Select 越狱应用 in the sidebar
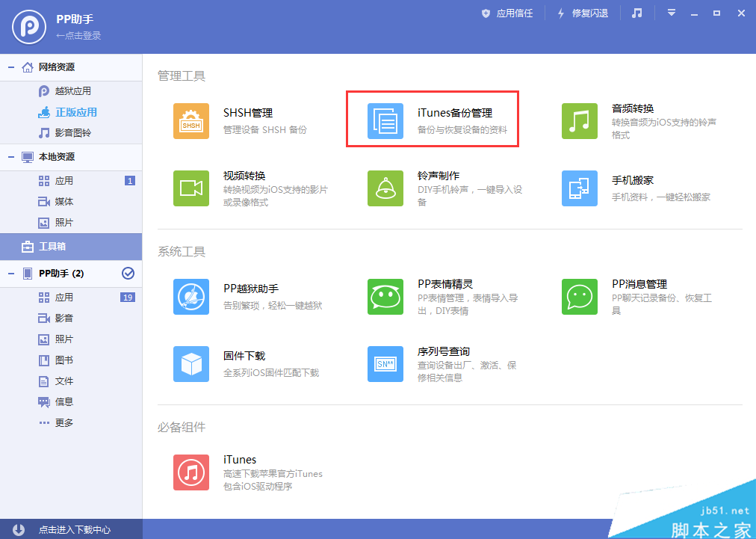 (x=72, y=91)
